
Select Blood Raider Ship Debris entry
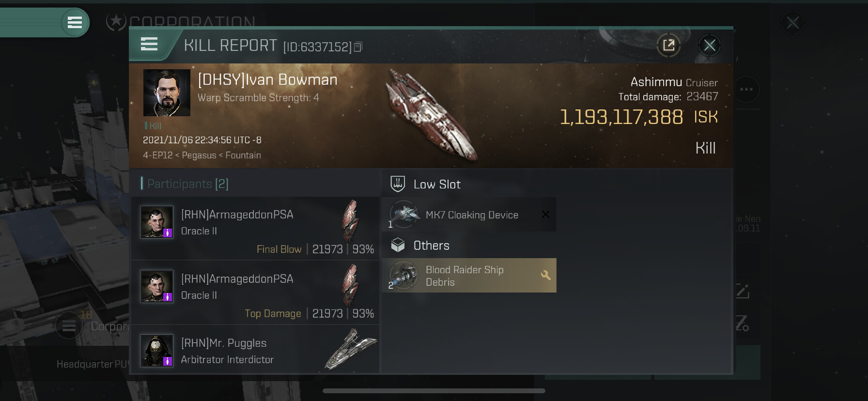469,276
